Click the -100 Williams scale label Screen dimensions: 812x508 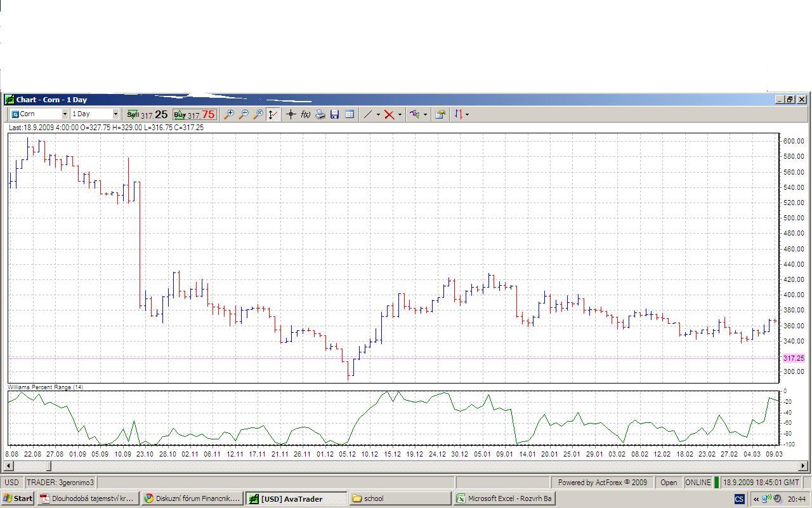tap(789, 444)
